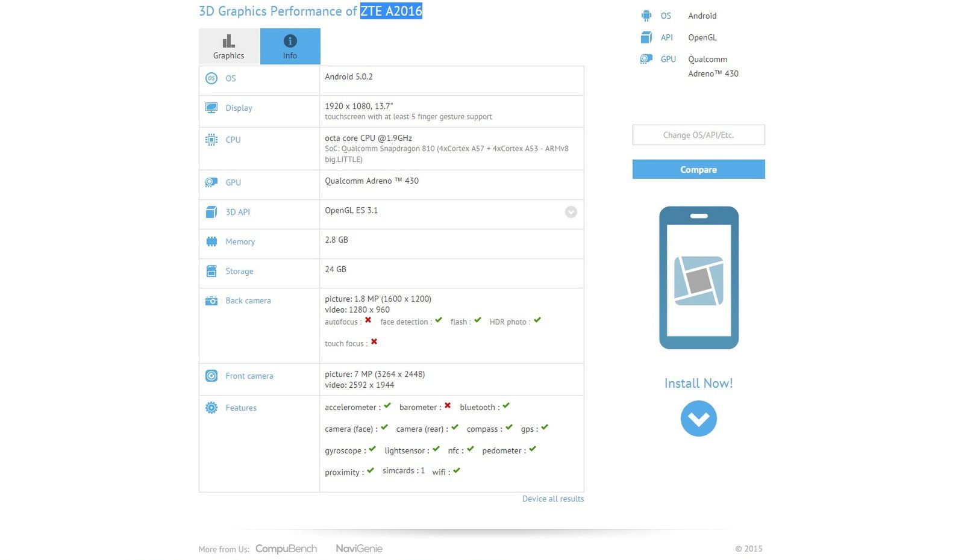
Task: Click the green check beside face detection
Action: tap(439, 320)
